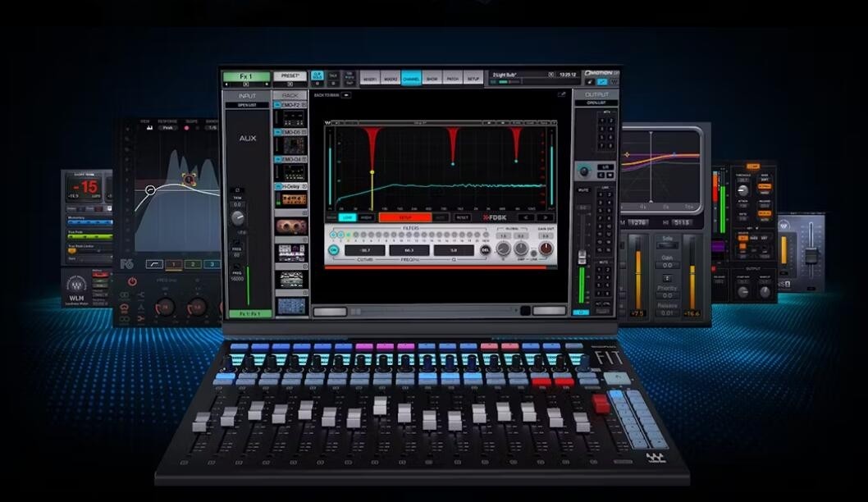
Task: Click the WLM Loudness Meter logo
Action: pos(76,290)
